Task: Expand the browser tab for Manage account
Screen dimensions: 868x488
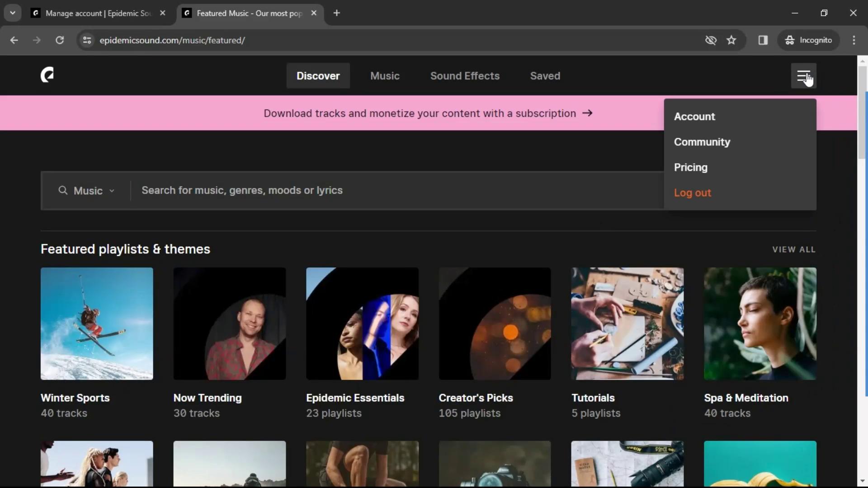Action: [98, 13]
